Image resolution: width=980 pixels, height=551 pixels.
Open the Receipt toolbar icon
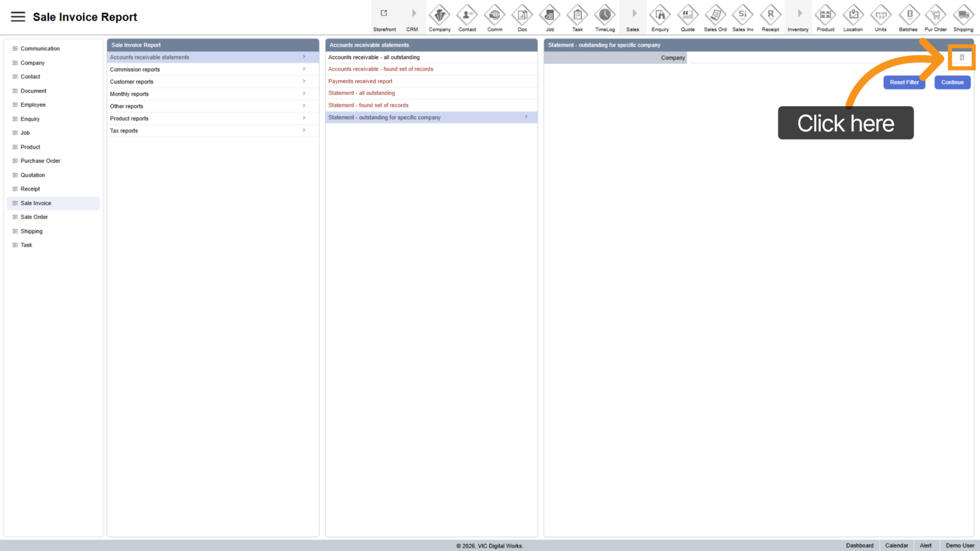pos(770,15)
